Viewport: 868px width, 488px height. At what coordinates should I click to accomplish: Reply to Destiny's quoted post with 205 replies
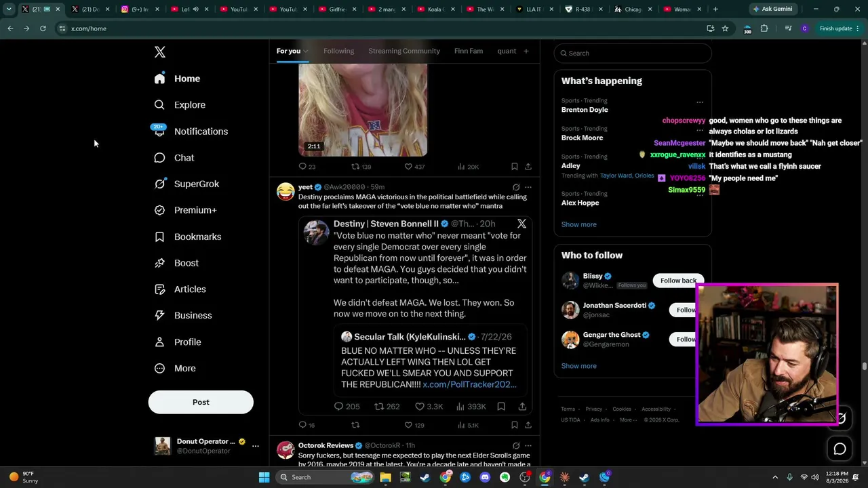tap(347, 407)
